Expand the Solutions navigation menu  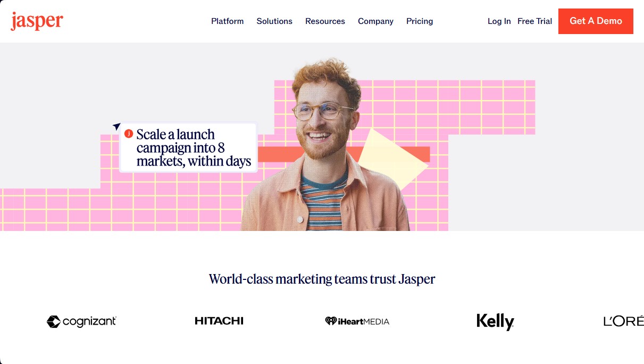click(274, 21)
